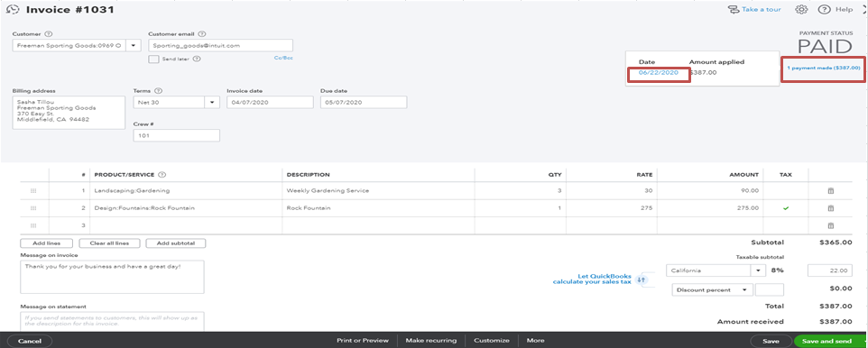The width and height of the screenshot is (868, 348).
Task: Click the Terms help question icon
Action: [159, 91]
